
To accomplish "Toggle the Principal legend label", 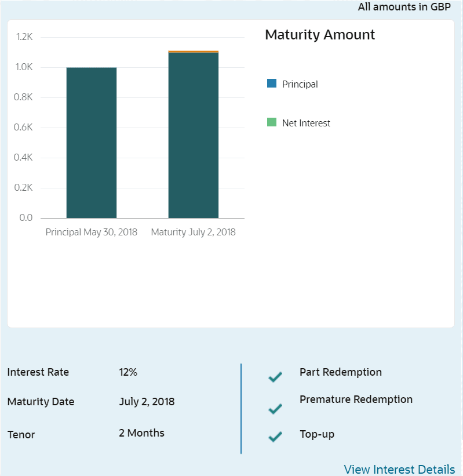I will pyautogui.click(x=300, y=84).
